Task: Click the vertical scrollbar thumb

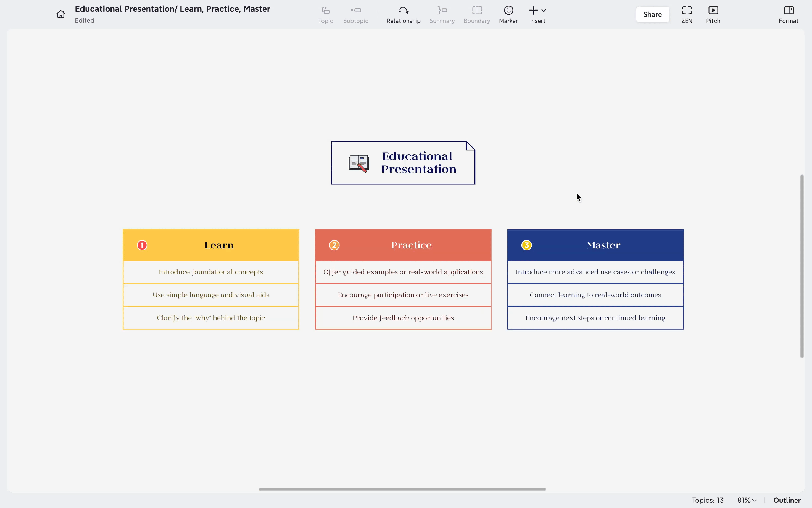Action: click(802, 266)
